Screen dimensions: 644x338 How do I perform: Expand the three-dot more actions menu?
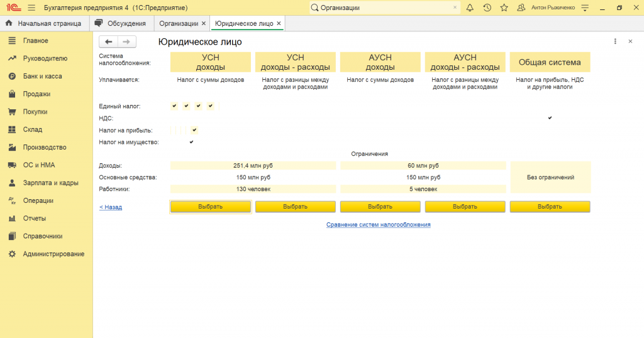(x=615, y=41)
